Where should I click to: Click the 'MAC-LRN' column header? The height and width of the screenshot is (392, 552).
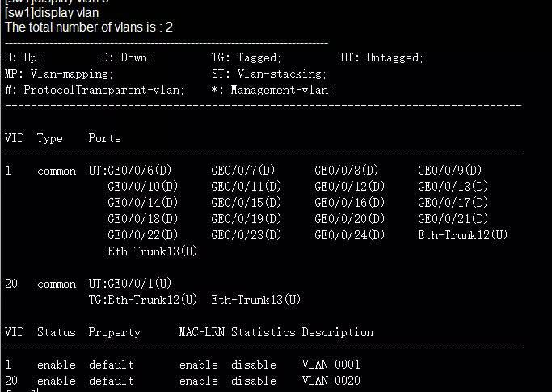point(202,332)
